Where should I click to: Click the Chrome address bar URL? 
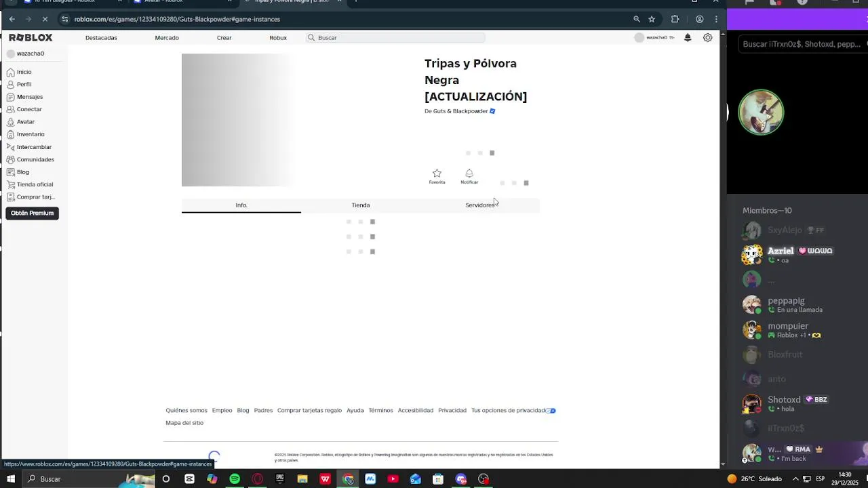pos(177,19)
